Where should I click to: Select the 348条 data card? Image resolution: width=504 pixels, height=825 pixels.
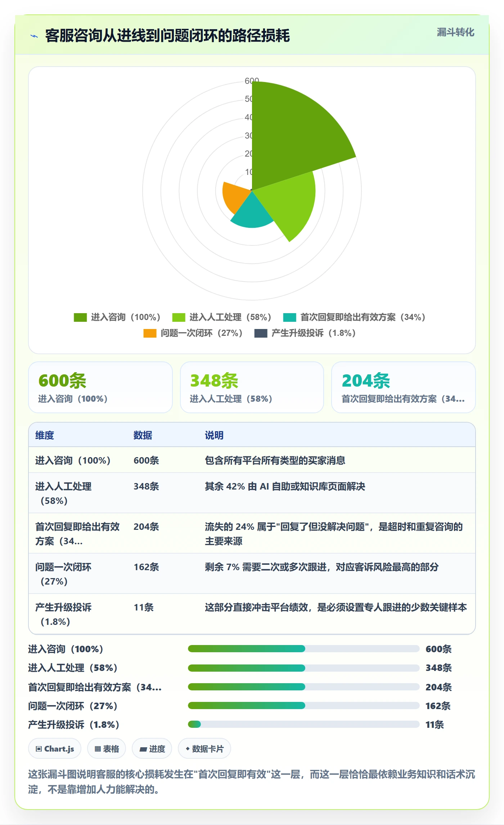(x=252, y=387)
